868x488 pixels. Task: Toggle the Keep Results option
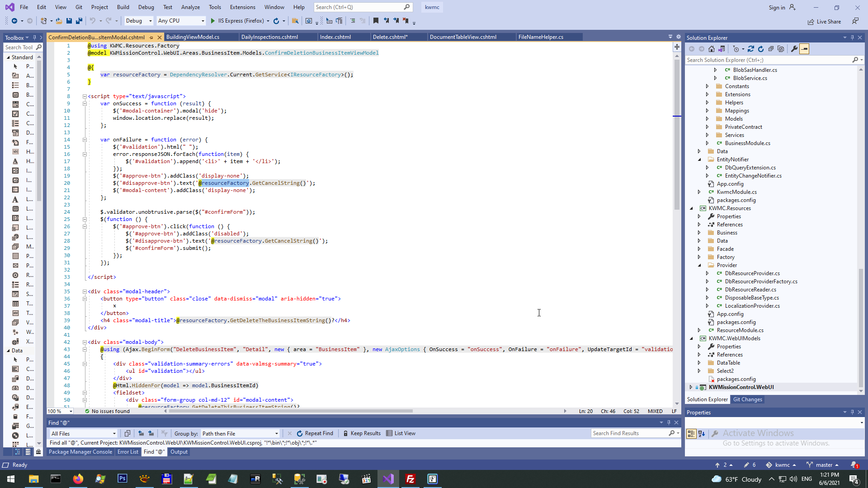(x=361, y=433)
